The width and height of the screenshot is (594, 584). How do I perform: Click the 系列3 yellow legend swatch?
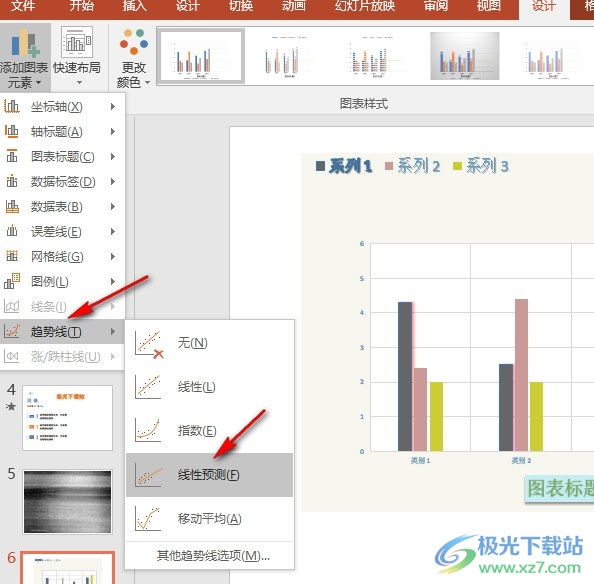[x=457, y=166]
